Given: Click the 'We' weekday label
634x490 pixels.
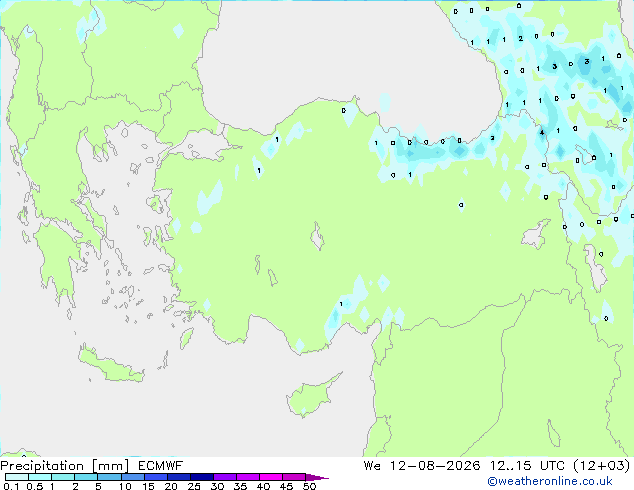Looking at the screenshot, I should click(x=372, y=466).
